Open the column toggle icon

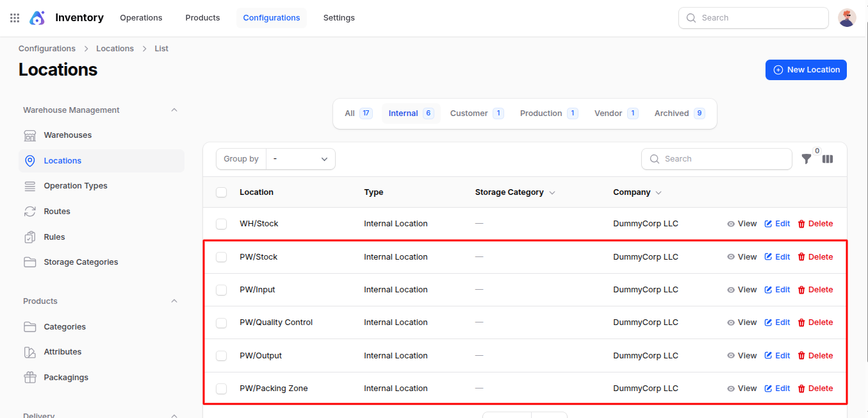828,159
